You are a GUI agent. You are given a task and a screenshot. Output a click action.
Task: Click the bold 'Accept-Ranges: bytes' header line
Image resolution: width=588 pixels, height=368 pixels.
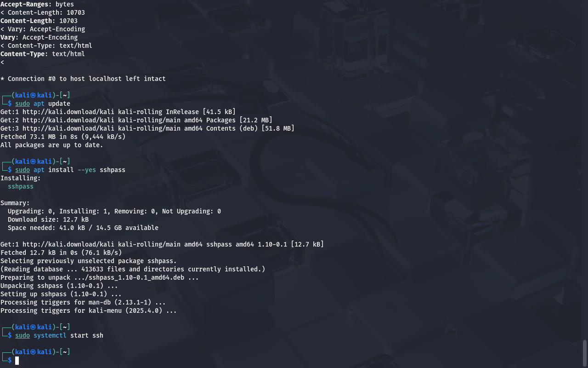coord(37,4)
